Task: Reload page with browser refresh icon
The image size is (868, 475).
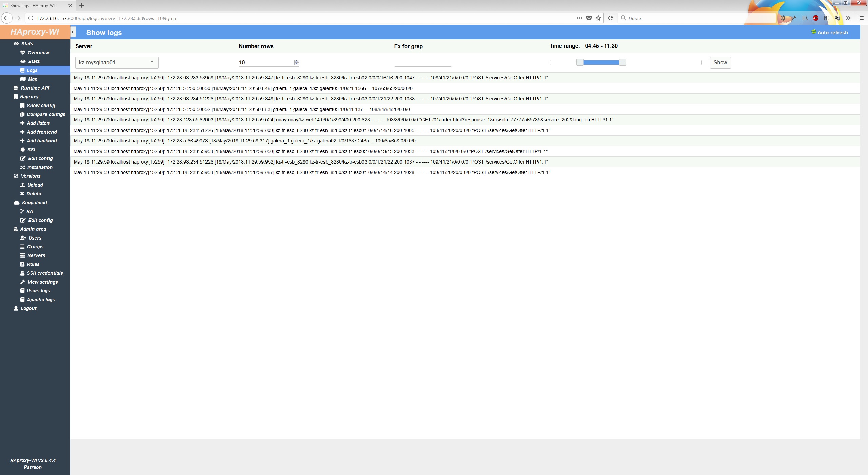Action: tap(611, 18)
